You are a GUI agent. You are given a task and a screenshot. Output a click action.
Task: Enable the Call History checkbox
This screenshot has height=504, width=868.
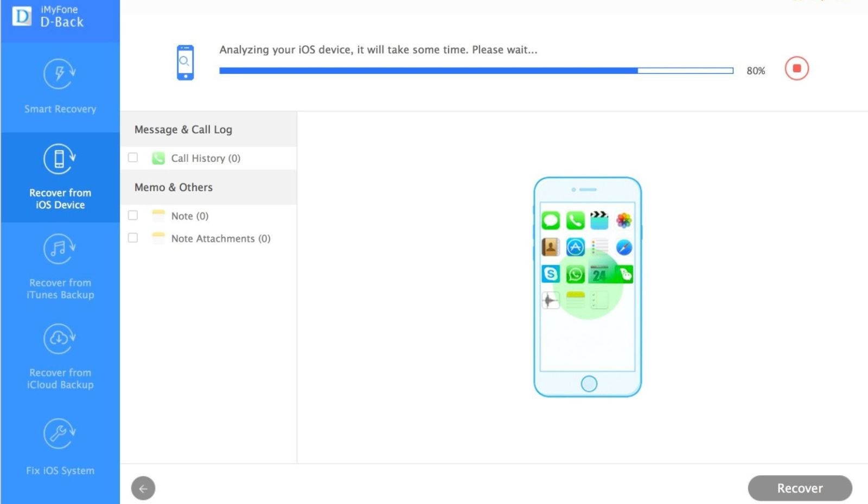132,157
